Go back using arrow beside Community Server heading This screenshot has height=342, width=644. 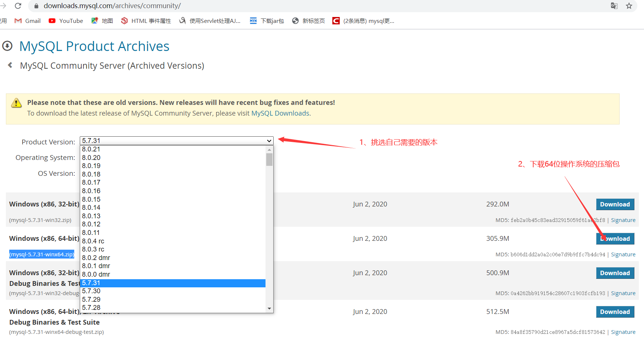[10, 65]
